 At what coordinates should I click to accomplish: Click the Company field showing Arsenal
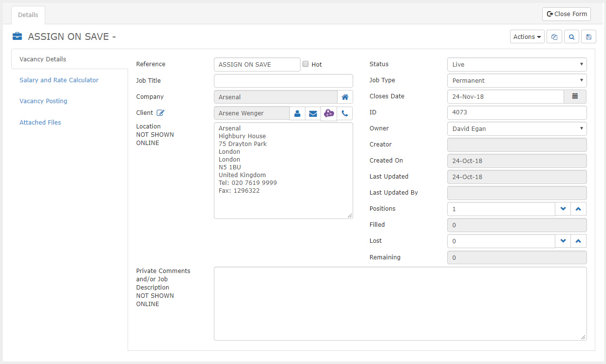[276, 97]
